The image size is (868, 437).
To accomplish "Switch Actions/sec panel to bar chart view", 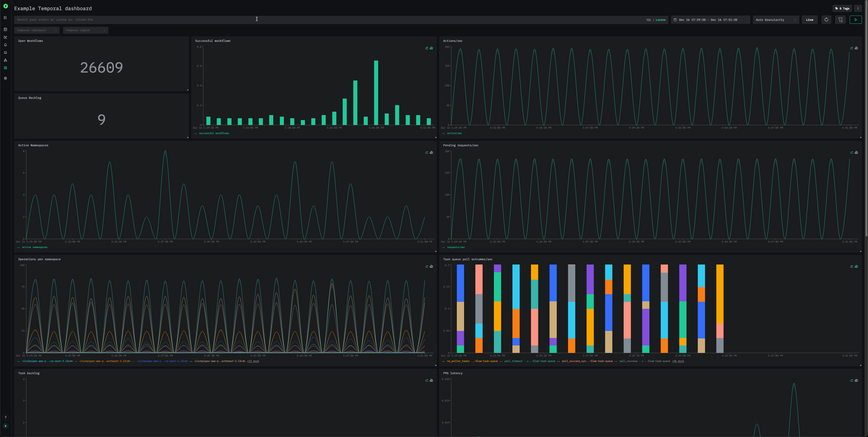I will (856, 48).
